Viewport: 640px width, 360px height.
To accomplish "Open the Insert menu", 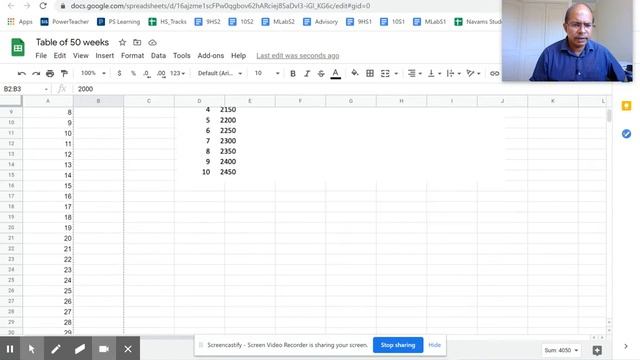I will point(105,56).
